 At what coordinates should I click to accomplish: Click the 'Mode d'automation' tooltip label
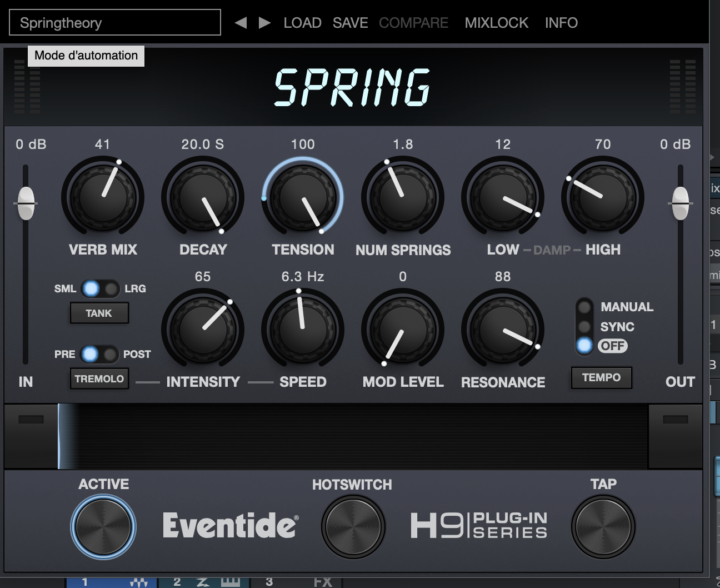(x=86, y=56)
